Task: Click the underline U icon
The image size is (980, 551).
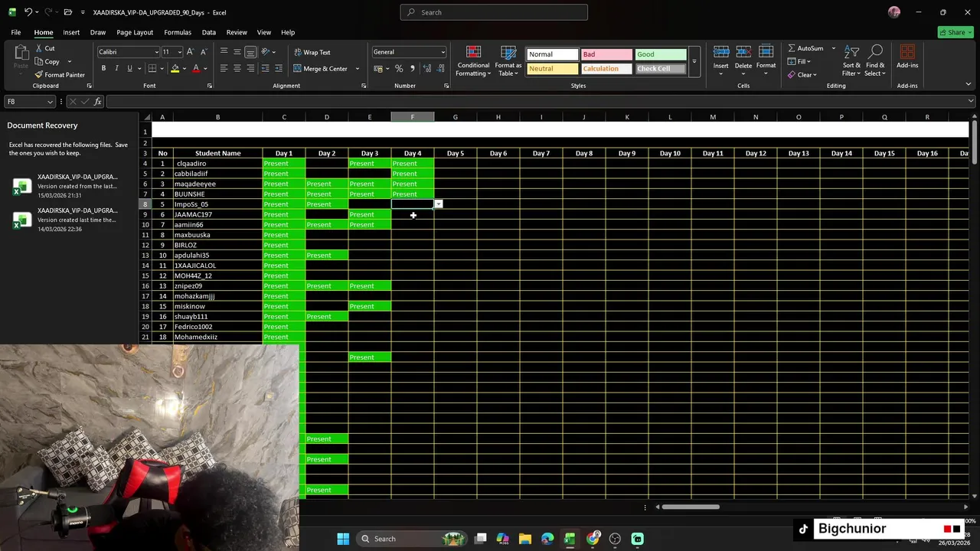Action: point(129,68)
